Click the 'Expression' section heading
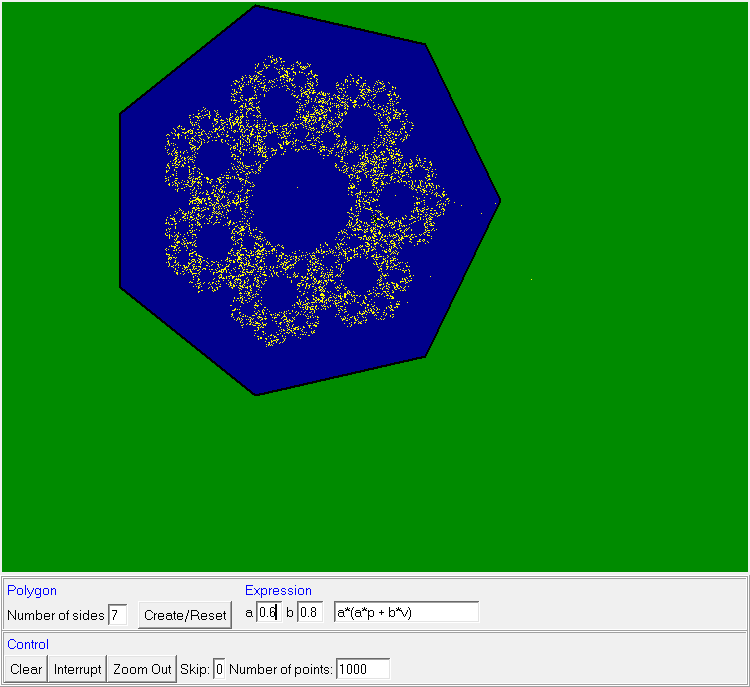The height and width of the screenshot is (687, 750). (278, 590)
